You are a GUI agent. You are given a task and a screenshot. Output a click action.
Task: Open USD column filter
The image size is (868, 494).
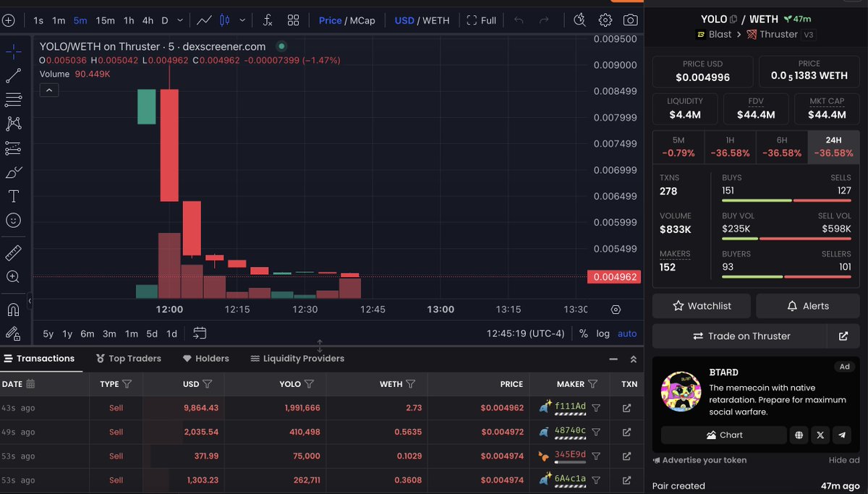pyautogui.click(x=208, y=384)
